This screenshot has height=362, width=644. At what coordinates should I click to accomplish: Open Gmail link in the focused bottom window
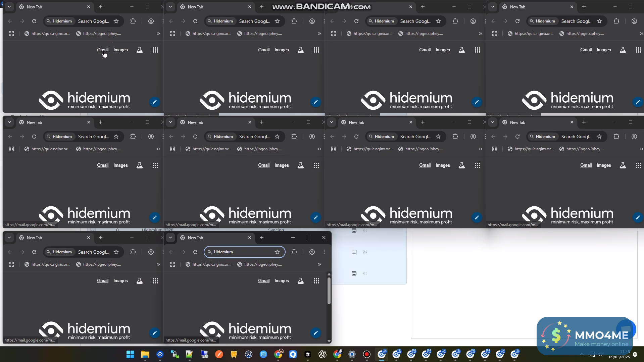point(264,281)
